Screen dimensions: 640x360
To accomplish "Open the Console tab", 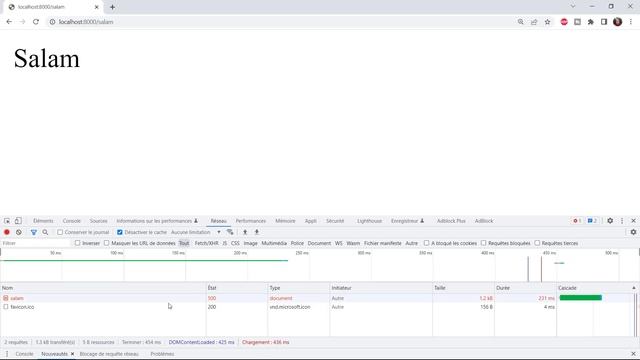I will [72, 221].
